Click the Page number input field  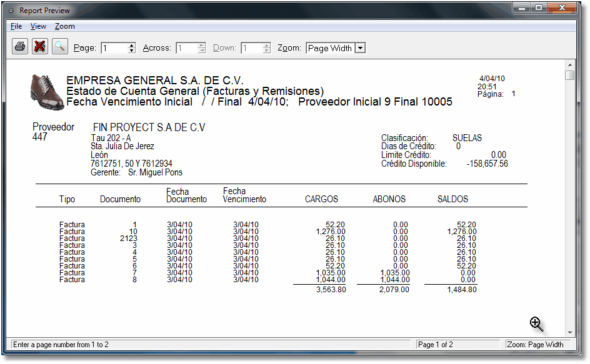coord(114,48)
